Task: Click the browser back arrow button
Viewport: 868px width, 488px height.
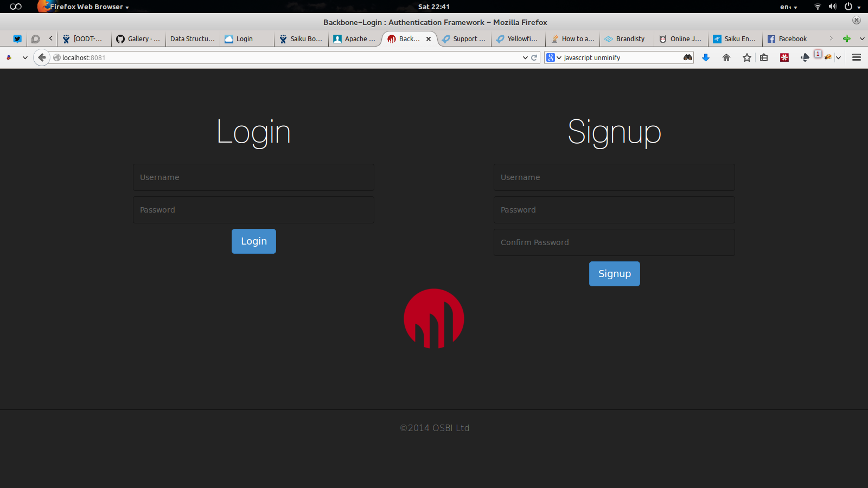Action: 42,57
